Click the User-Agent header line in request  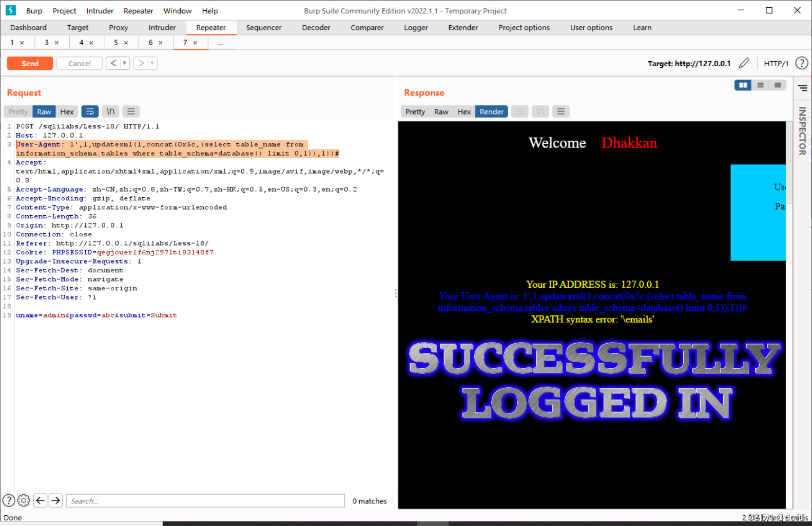[x=178, y=149]
